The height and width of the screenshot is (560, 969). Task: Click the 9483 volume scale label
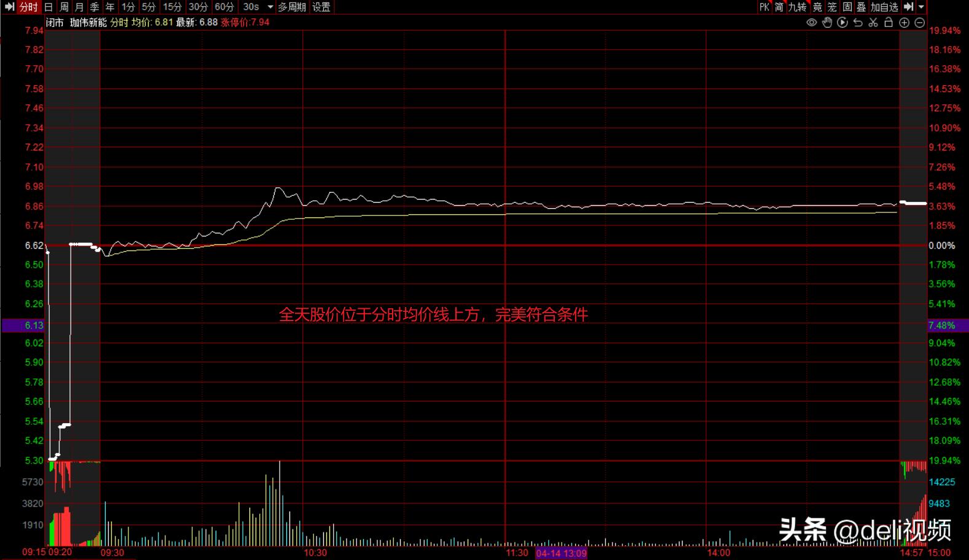tap(940, 504)
